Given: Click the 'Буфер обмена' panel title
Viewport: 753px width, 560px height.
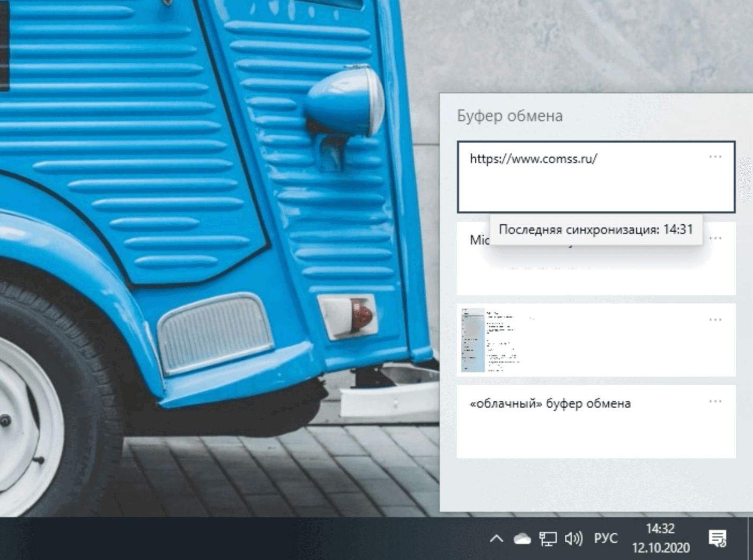Looking at the screenshot, I should [510, 116].
